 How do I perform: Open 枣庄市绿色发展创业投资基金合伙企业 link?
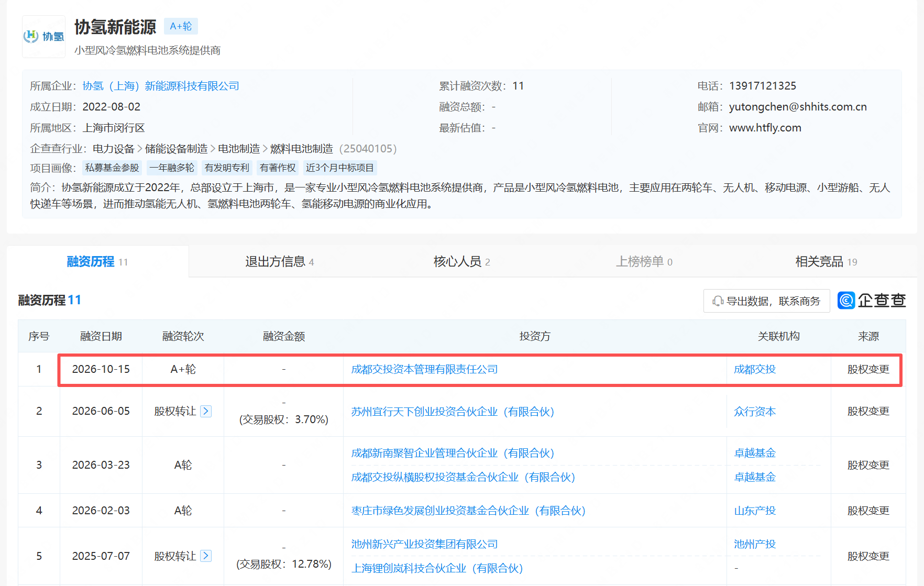[468, 511]
